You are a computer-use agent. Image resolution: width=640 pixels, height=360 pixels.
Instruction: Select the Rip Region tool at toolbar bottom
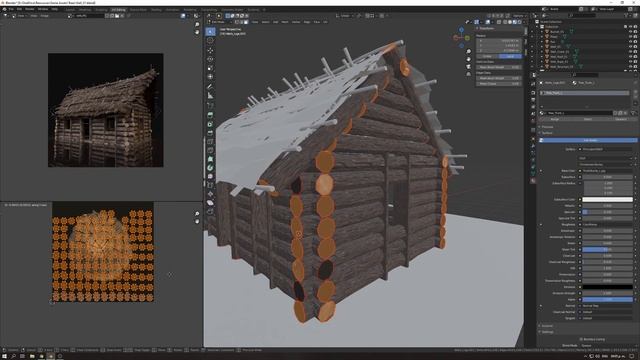pos(210,211)
